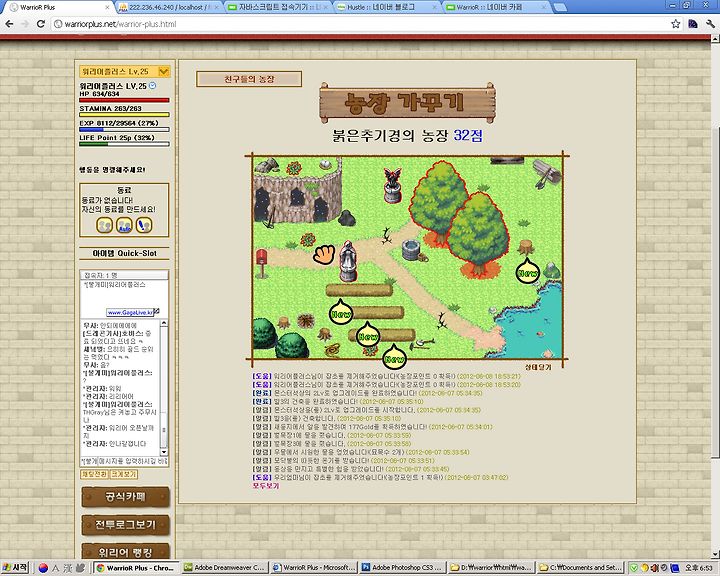Click the 채팅전환 chat switch button
This screenshot has width=720, height=576.
(x=94, y=474)
